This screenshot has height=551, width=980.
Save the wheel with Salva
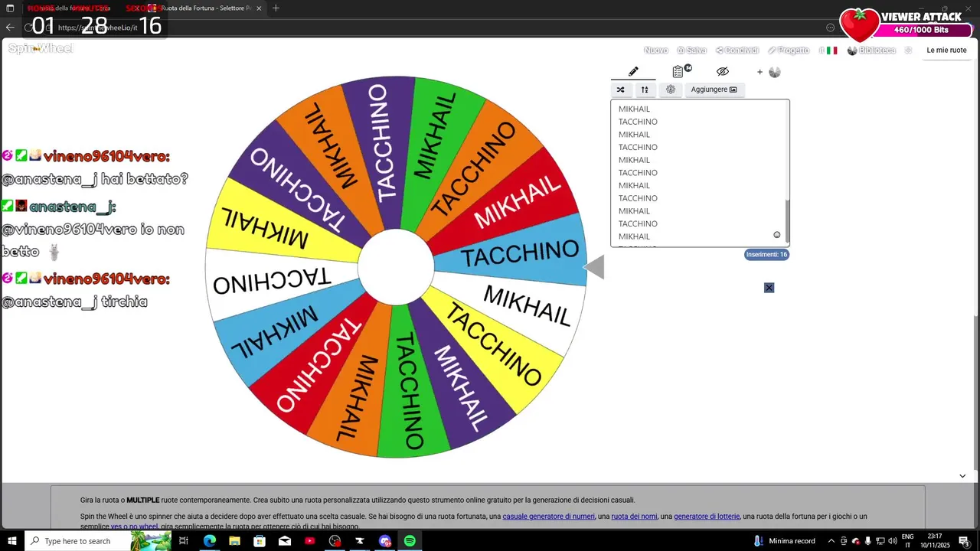coord(691,51)
